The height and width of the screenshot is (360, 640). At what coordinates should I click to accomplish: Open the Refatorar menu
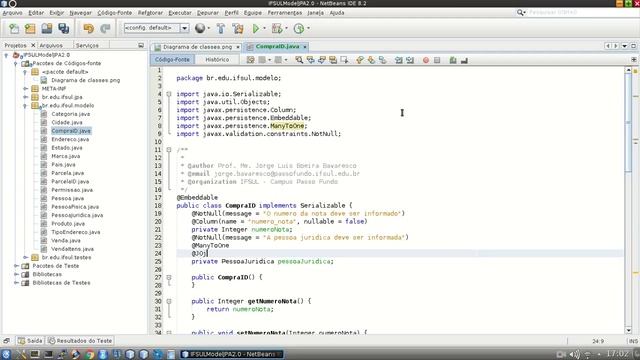point(150,13)
